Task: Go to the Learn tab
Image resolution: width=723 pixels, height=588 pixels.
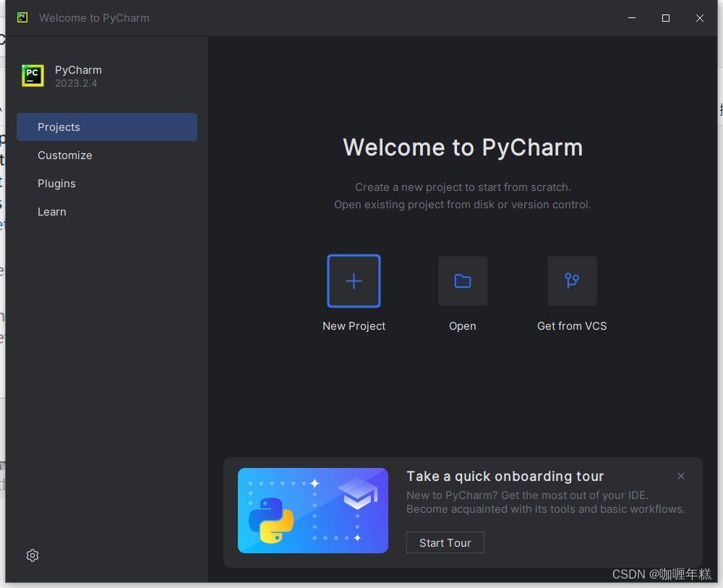Action: point(107,212)
